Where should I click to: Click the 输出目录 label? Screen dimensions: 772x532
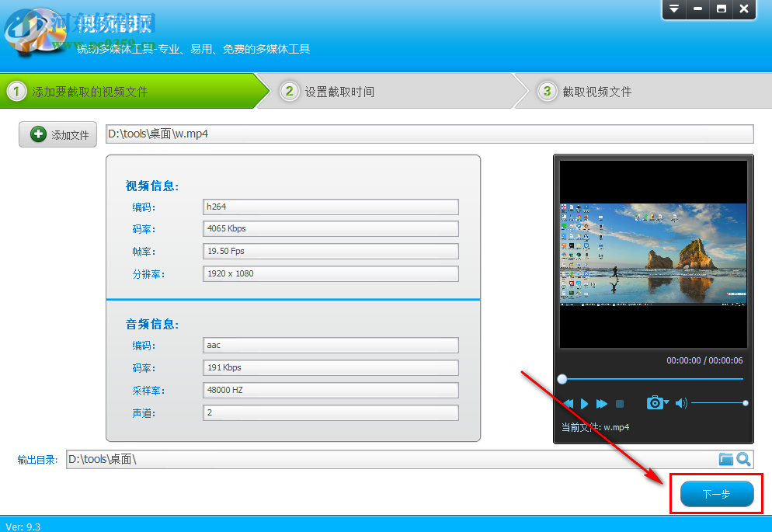click(37, 460)
